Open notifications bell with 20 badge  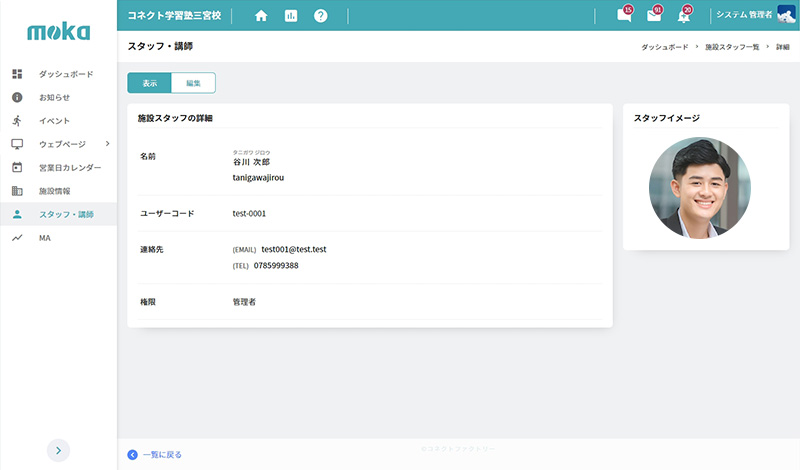point(683,16)
